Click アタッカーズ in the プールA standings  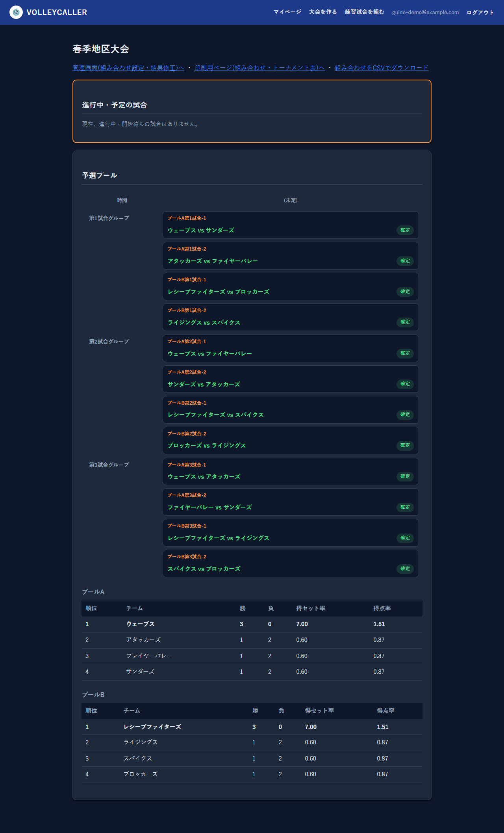(143, 640)
